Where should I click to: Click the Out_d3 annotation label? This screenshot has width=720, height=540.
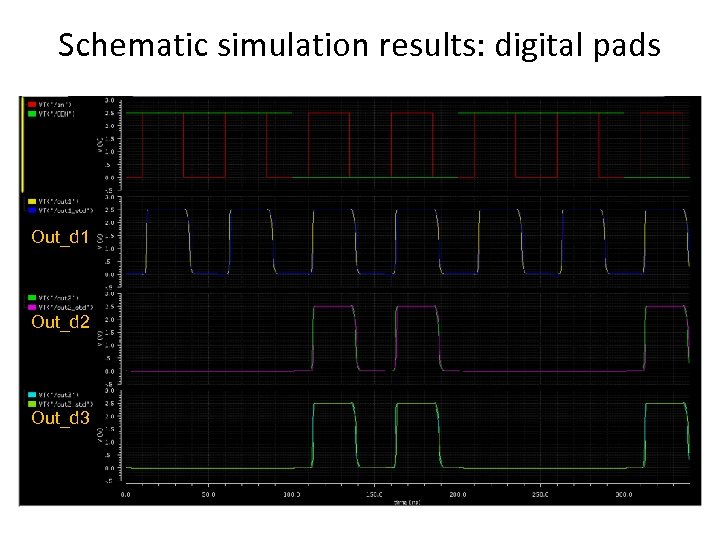click(x=60, y=418)
